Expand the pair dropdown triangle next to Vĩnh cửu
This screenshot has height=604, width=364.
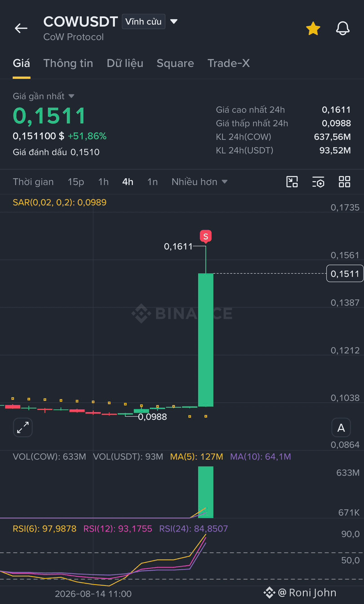[x=174, y=21]
